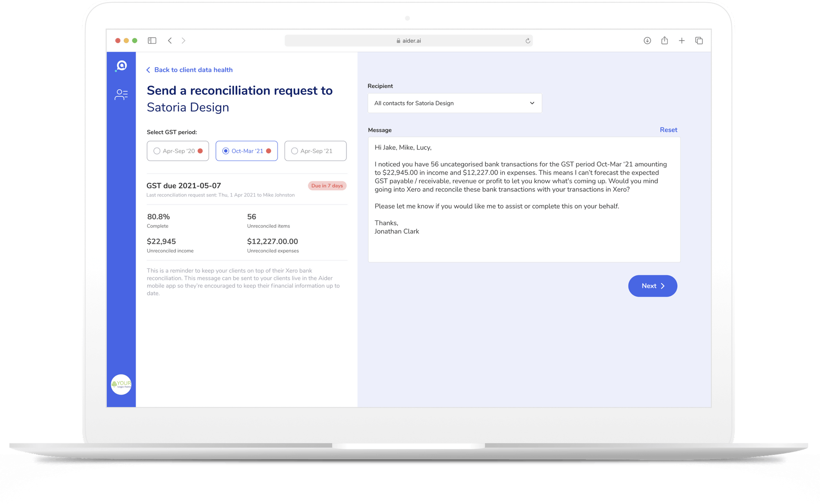820x504 pixels.
Task: Reload the page using the refresh icon
Action: tap(527, 41)
